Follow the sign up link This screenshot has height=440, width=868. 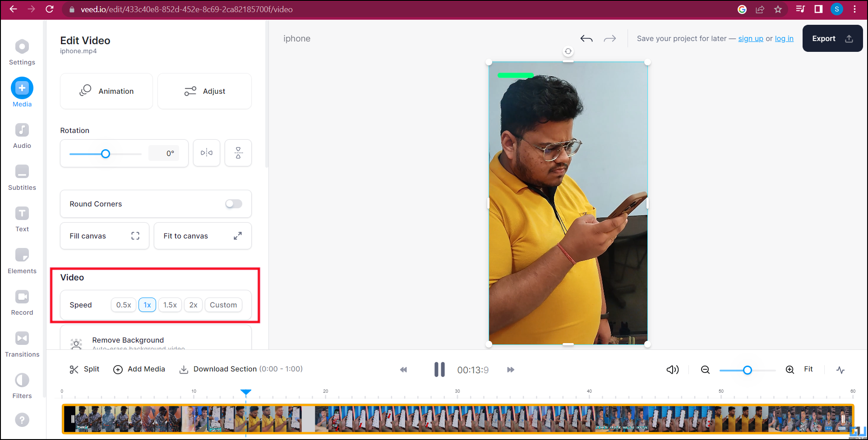click(x=750, y=39)
